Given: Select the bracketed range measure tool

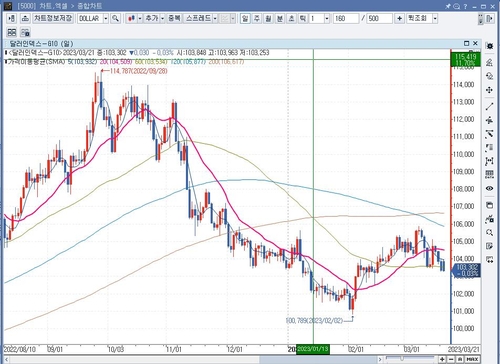Looking at the screenshot, I should pos(489,161).
